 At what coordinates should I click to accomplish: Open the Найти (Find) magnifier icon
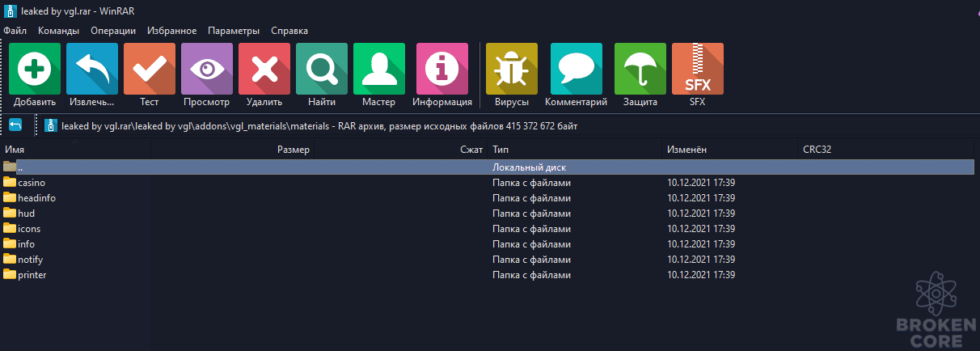click(x=322, y=70)
